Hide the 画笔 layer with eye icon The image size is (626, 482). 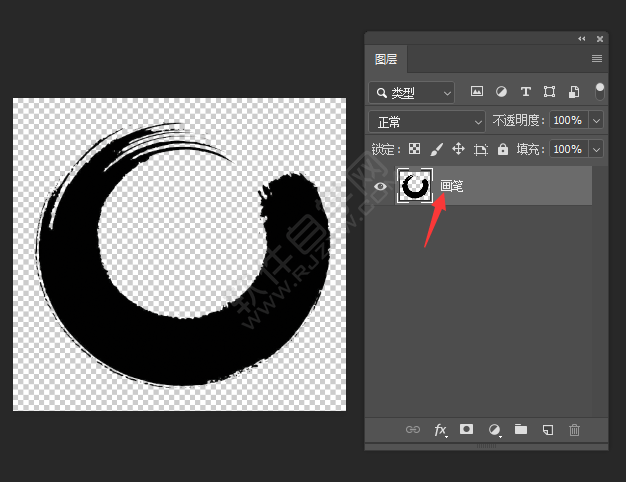click(x=380, y=187)
